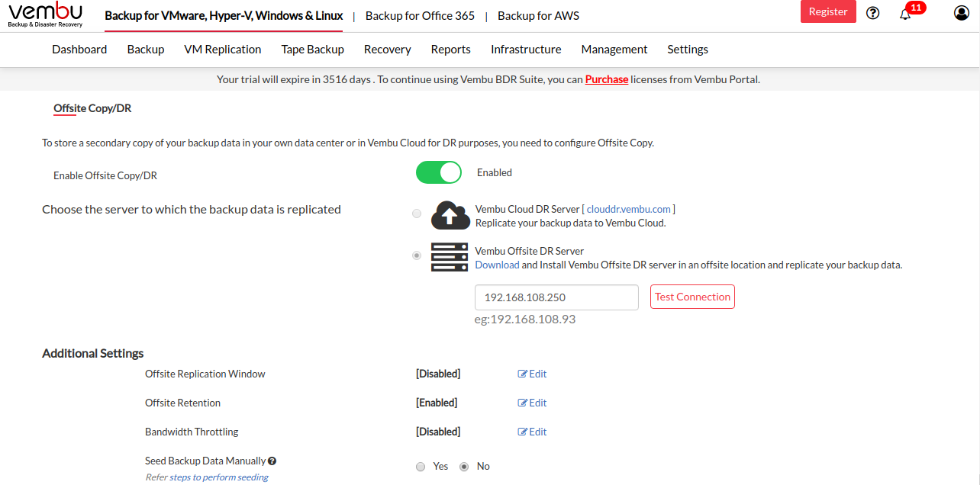Select the Offsite Copy/DR tab heading
Screen dimensions: 980x485
pyautogui.click(x=92, y=108)
